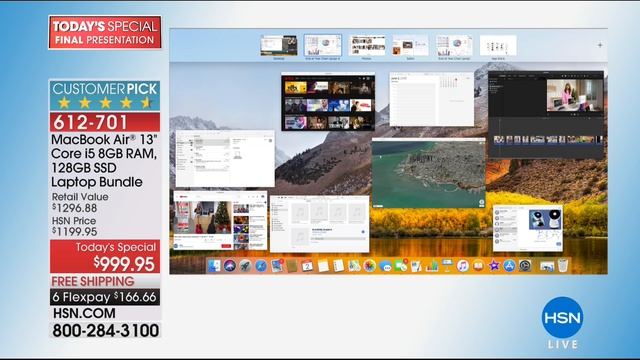The image size is (640, 360).
Task: Open System Preferences gear in Dock
Action: (525, 266)
